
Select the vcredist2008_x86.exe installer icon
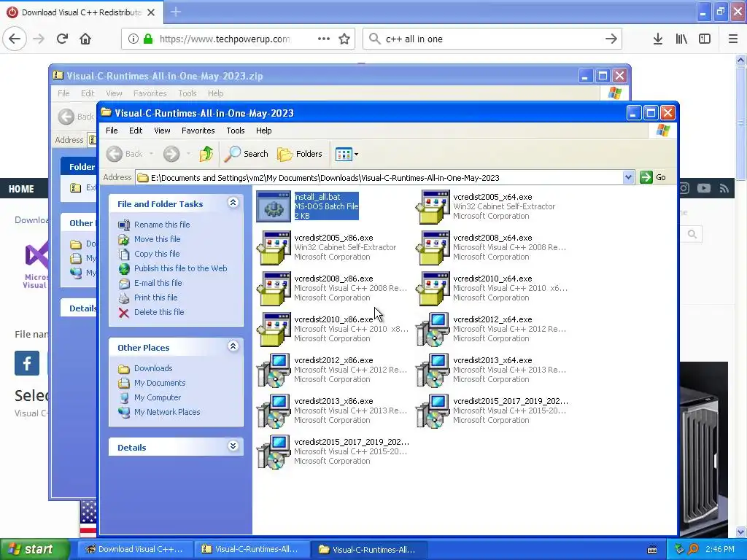point(274,288)
